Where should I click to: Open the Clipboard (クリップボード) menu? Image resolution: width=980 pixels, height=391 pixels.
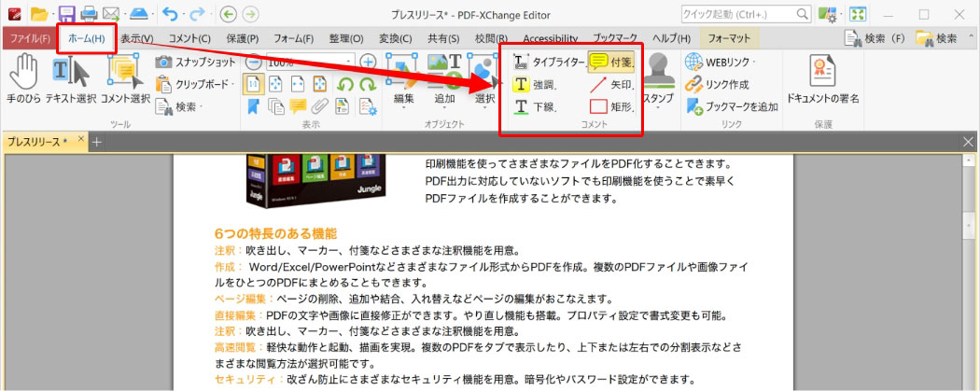pos(196,84)
